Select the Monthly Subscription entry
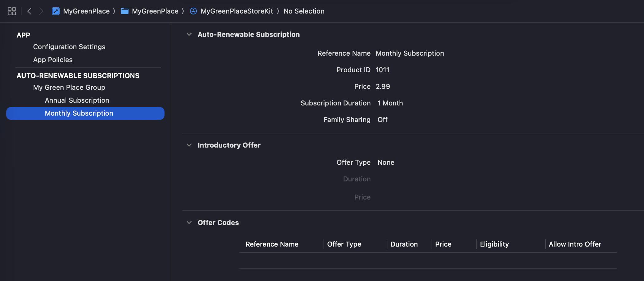Image resolution: width=644 pixels, height=281 pixels. pos(79,113)
